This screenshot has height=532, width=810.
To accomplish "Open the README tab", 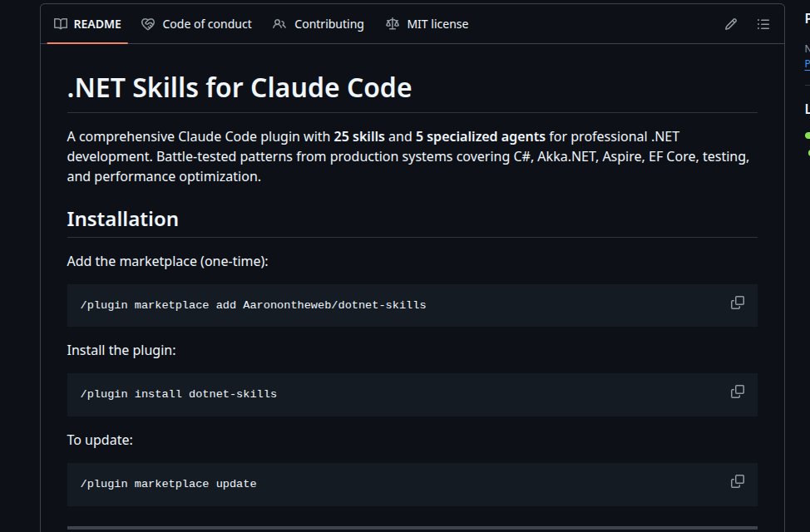I will [x=87, y=24].
